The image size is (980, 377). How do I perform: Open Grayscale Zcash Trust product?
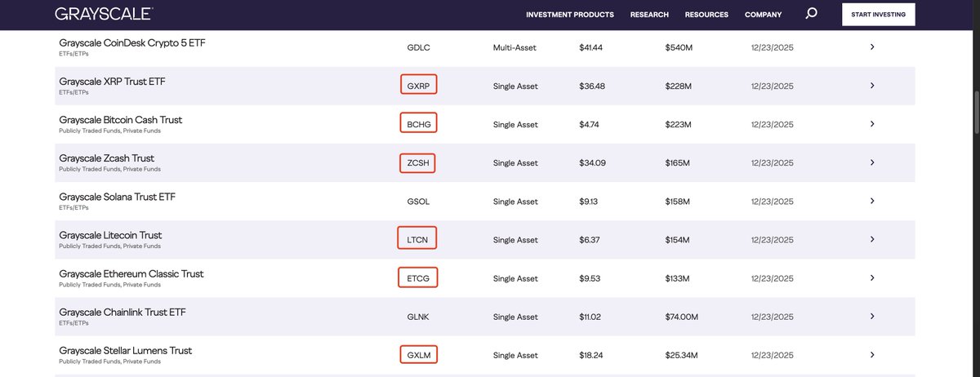(x=106, y=158)
